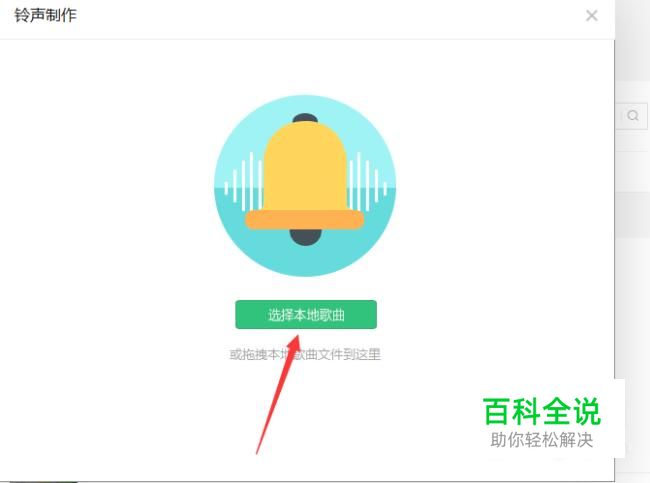This screenshot has width=650, height=483.
Task: Close the 铃声制作 dialog
Action: (592, 16)
